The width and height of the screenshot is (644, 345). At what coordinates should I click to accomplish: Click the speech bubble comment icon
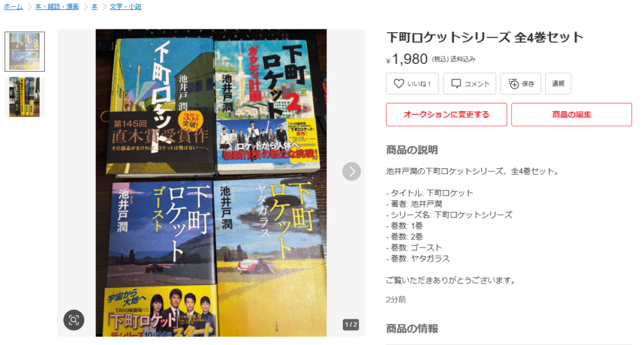pyautogui.click(x=456, y=84)
